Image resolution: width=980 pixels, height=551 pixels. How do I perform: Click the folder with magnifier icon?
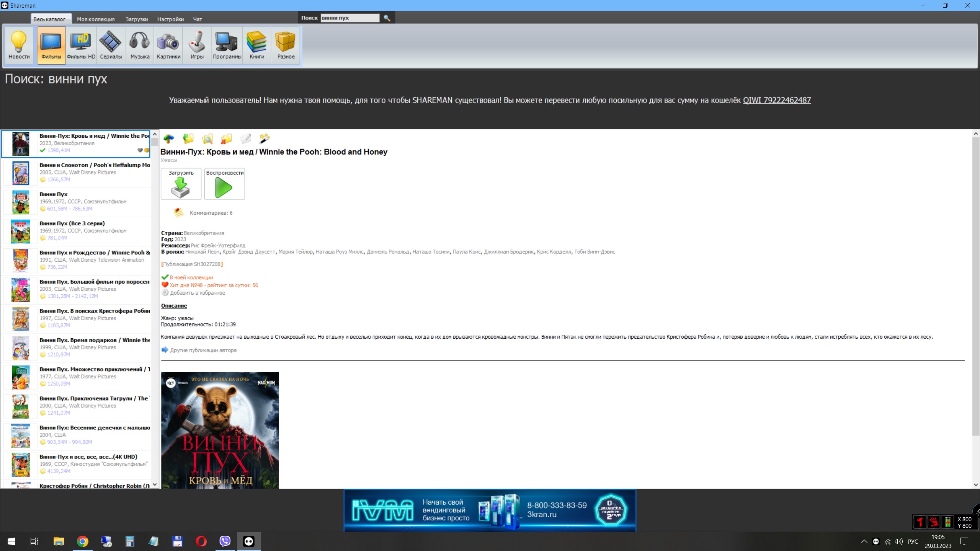[207, 139]
